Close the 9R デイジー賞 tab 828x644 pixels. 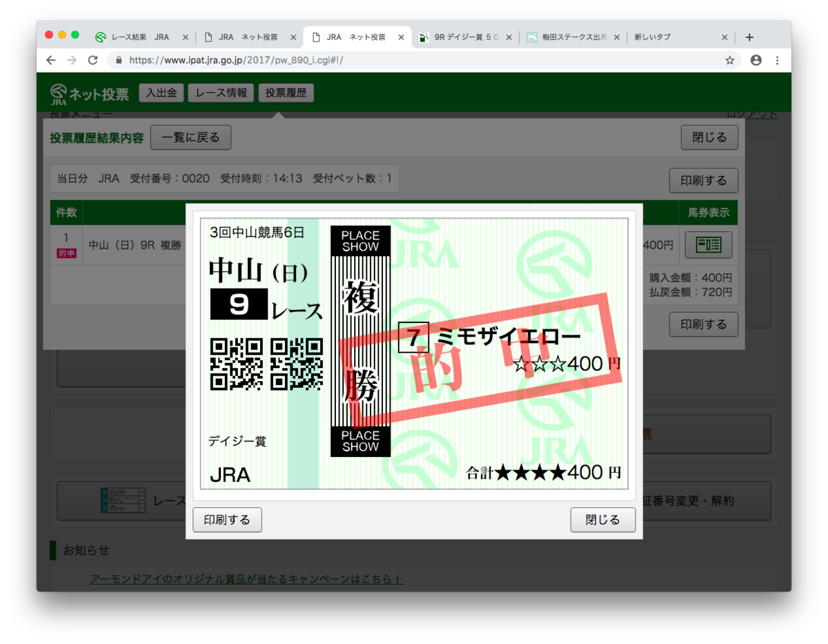click(x=509, y=37)
